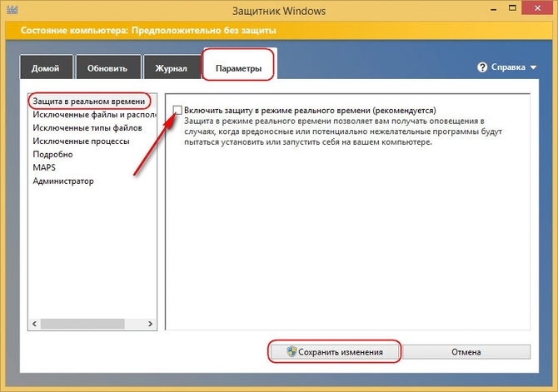
Task: Click the horizontal scrollbar thumb in settings list
Action: 82,324
